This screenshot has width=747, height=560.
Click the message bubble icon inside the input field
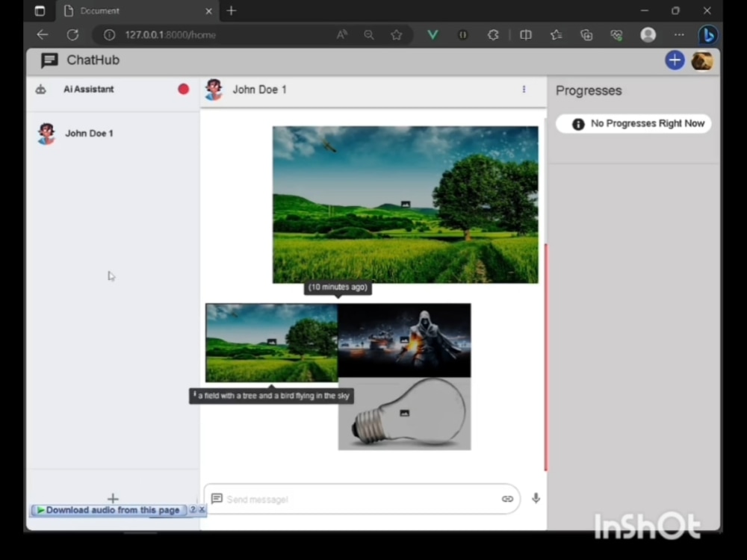click(x=217, y=499)
